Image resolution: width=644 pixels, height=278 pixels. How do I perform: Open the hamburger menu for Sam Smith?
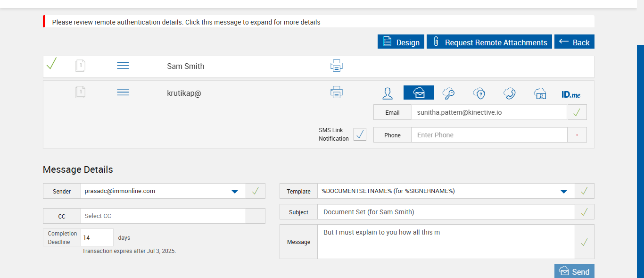point(123,66)
